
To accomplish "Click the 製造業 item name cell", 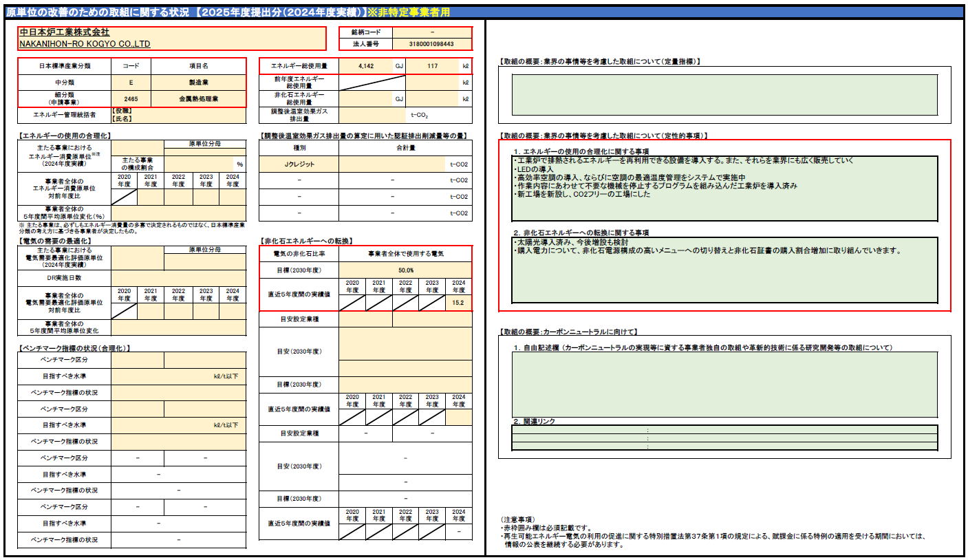I will (x=198, y=83).
